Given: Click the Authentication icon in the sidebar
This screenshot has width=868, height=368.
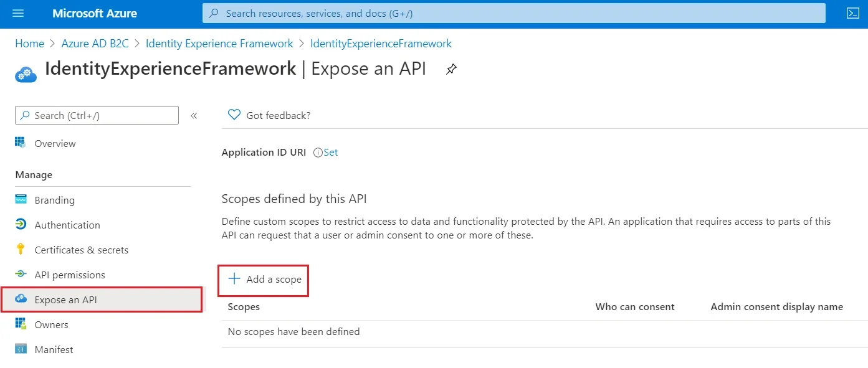Looking at the screenshot, I should click(x=21, y=225).
